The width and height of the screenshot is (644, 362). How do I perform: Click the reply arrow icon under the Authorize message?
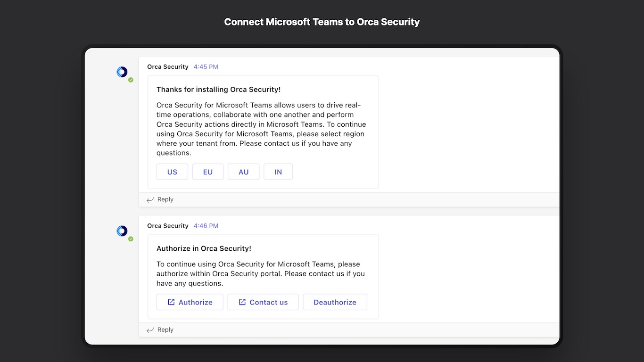click(150, 330)
